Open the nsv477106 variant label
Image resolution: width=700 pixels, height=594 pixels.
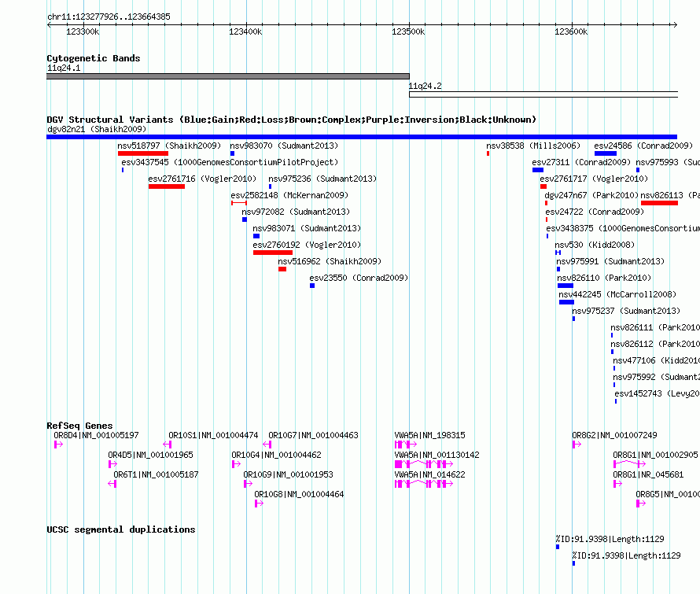tap(656, 360)
